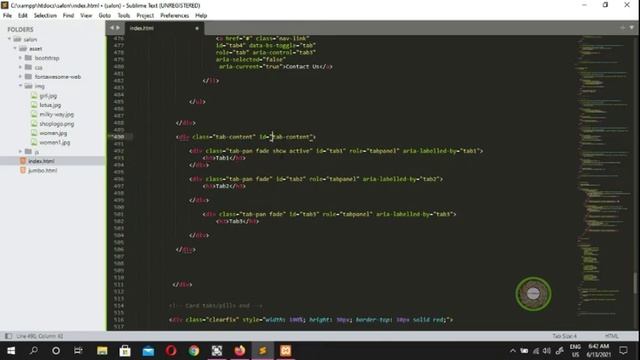Open the Find menu
Image resolution: width=640 pixels, height=360 pixels.
[68, 16]
